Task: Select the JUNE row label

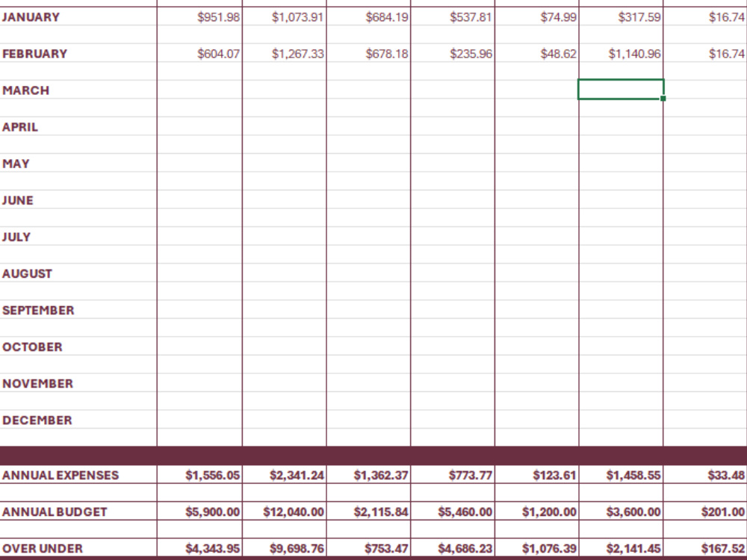Action: click(18, 200)
